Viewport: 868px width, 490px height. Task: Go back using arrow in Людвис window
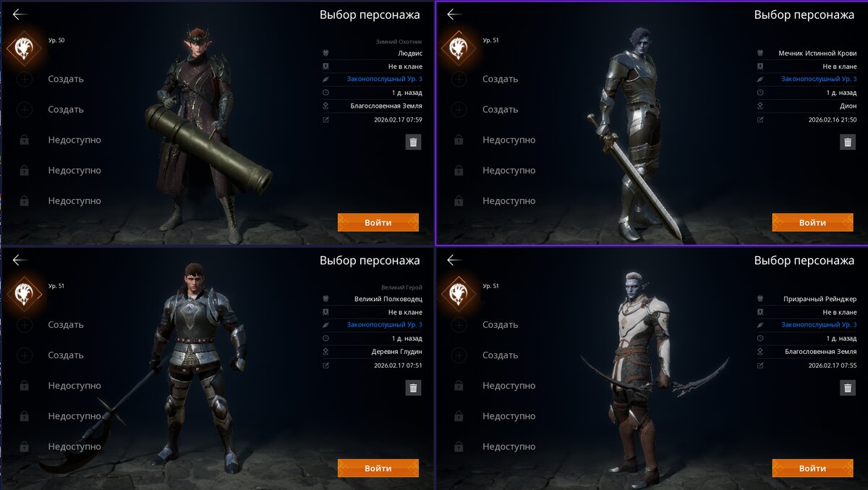tap(20, 14)
